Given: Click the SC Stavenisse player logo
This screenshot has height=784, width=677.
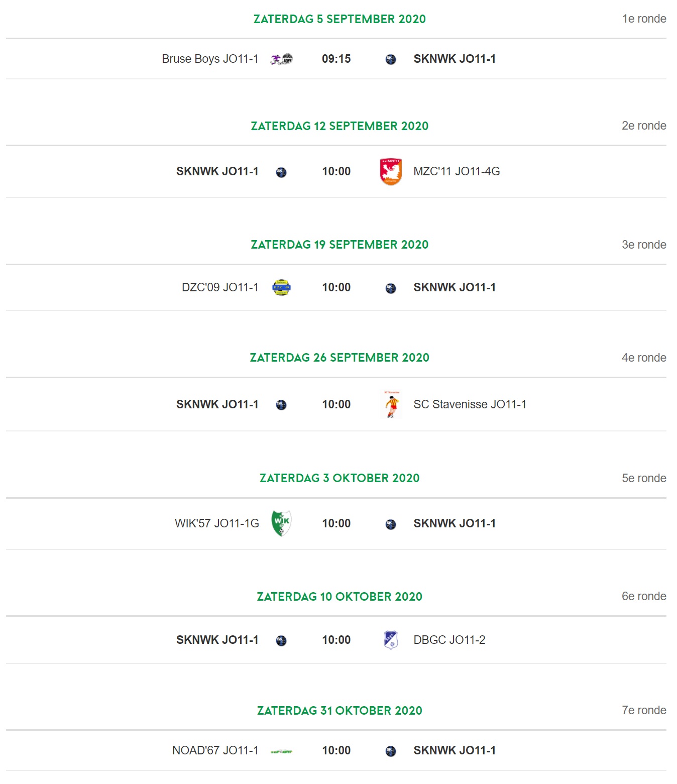Looking at the screenshot, I should click(x=391, y=404).
